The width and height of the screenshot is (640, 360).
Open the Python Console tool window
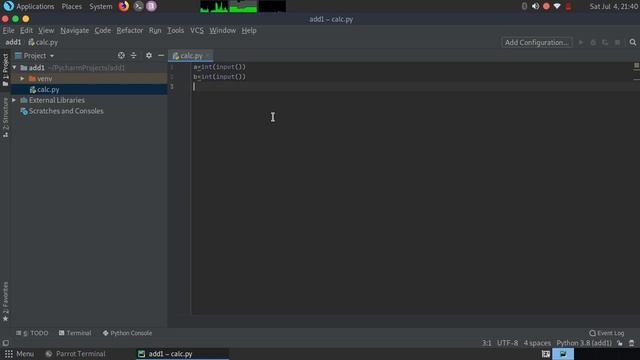coord(127,333)
